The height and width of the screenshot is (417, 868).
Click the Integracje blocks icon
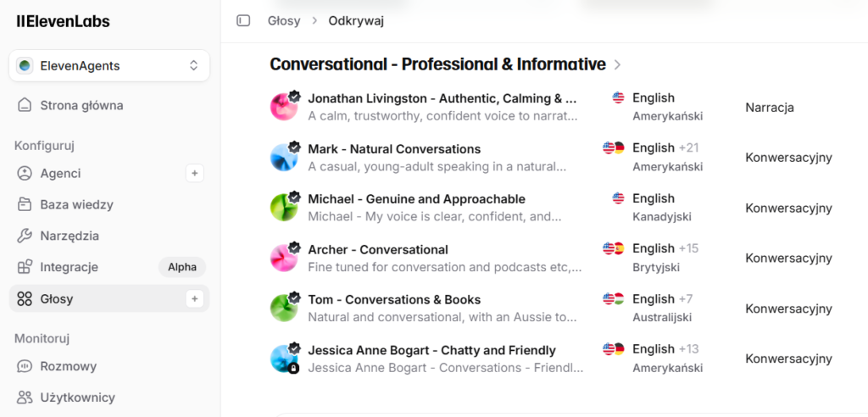[x=25, y=267]
